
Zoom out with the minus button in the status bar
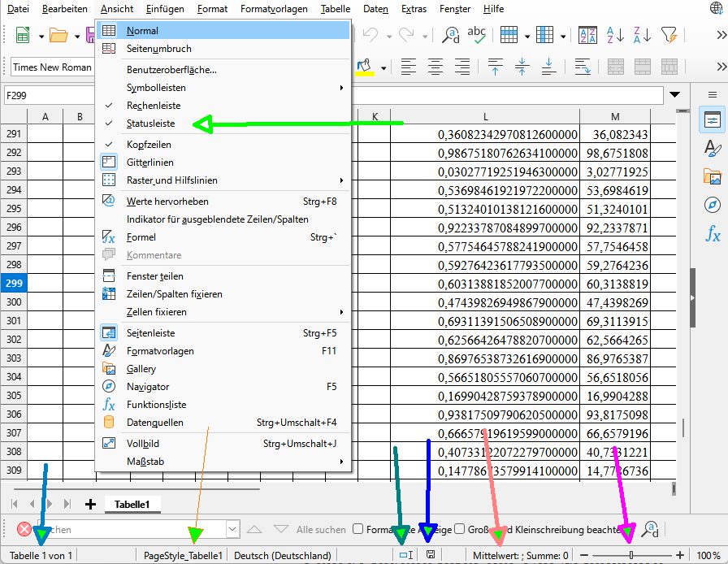[584, 555]
